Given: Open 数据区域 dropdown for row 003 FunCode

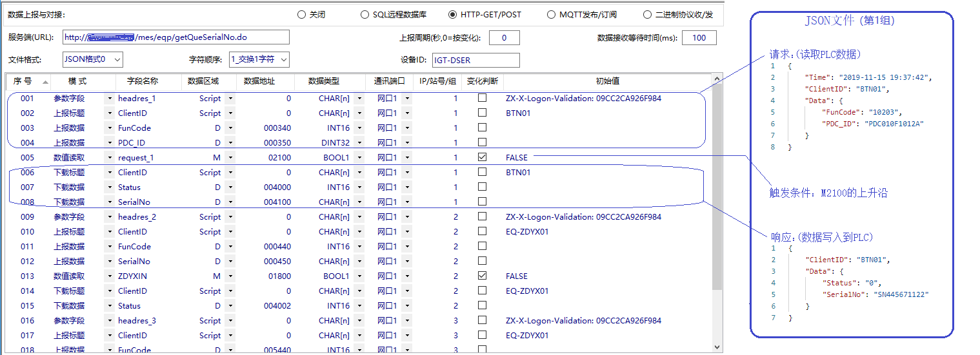Looking at the screenshot, I should click(x=230, y=128).
